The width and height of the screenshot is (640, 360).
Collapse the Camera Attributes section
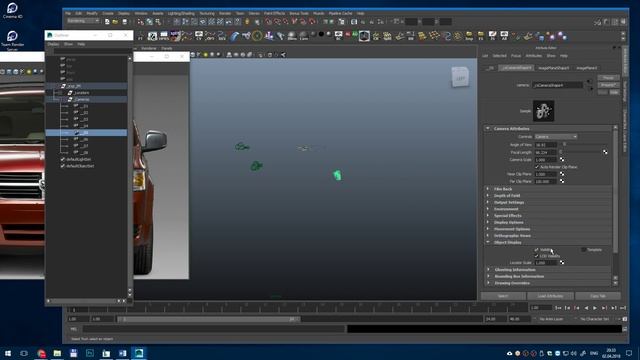coord(488,129)
